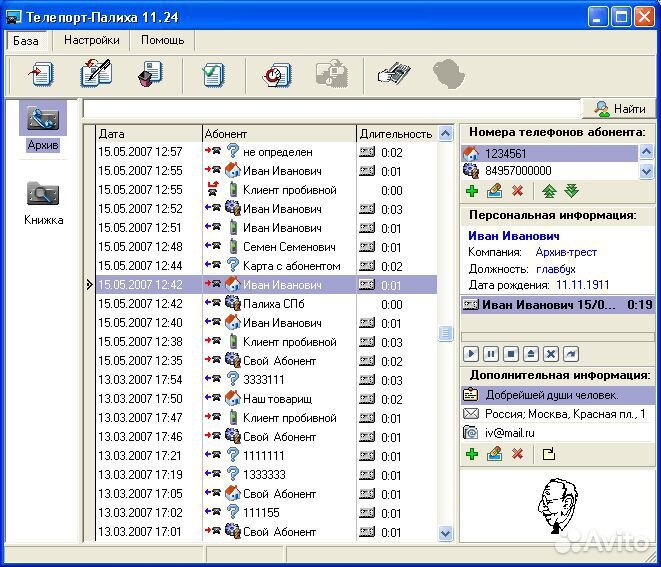Switch to the Настройки tab

click(91, 40)
